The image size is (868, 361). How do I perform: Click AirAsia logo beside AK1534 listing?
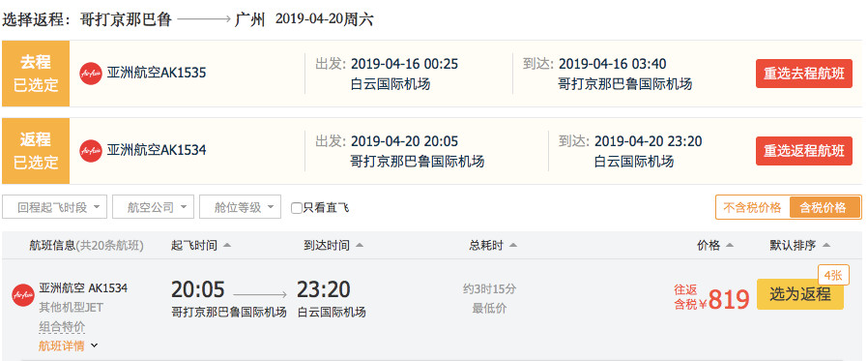pyautogui.click(x=22, y=294)
